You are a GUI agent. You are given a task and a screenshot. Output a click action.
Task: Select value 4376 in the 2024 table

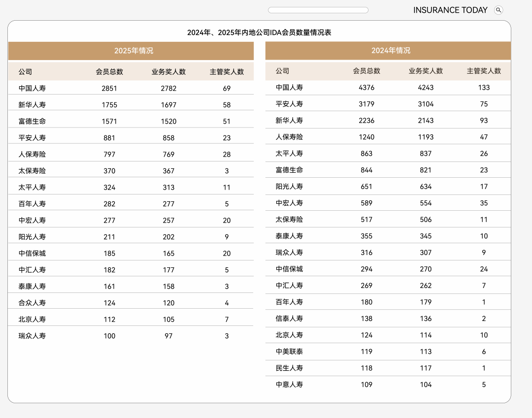point(366,88)
